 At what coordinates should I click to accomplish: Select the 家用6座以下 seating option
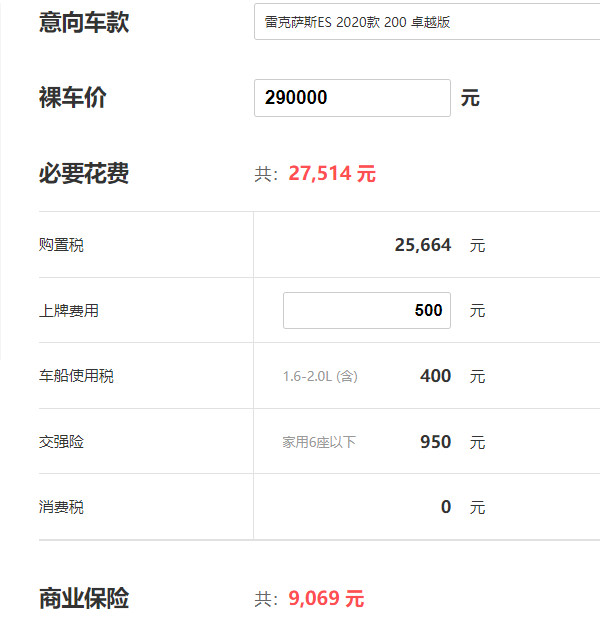coord(319,442)
